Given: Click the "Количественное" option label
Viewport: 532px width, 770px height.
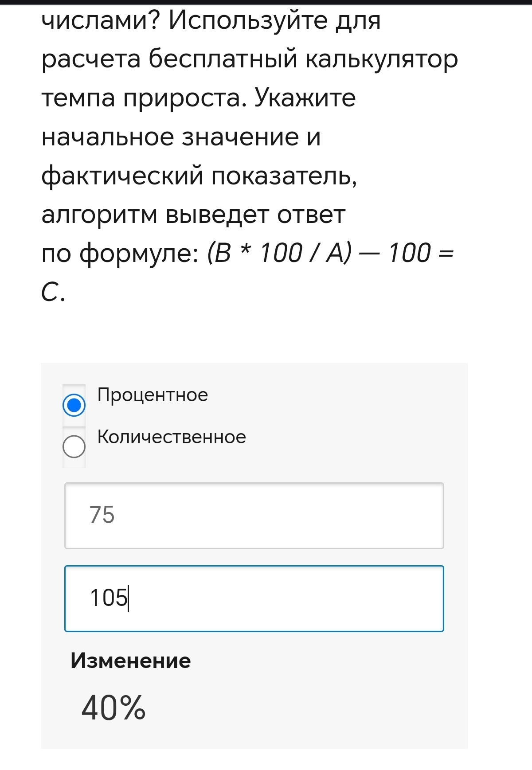Looking at the screenshot, I should click(x=172, y=437).
